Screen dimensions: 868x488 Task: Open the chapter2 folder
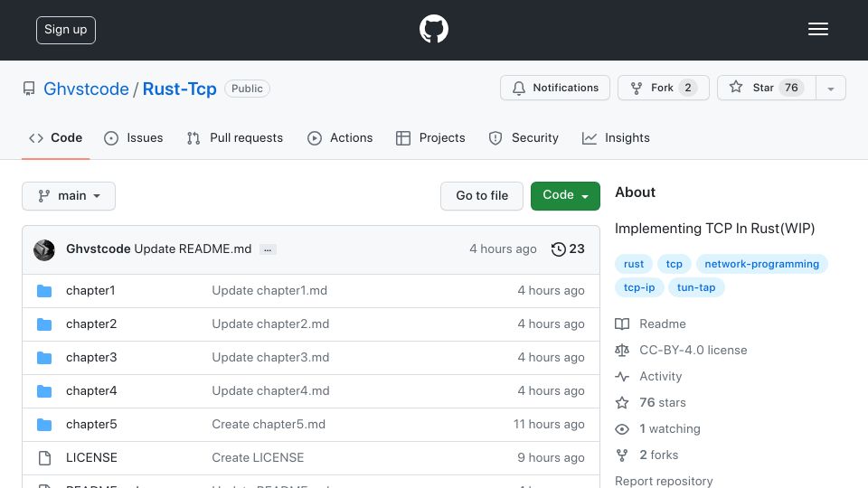(x=91, y=324)
